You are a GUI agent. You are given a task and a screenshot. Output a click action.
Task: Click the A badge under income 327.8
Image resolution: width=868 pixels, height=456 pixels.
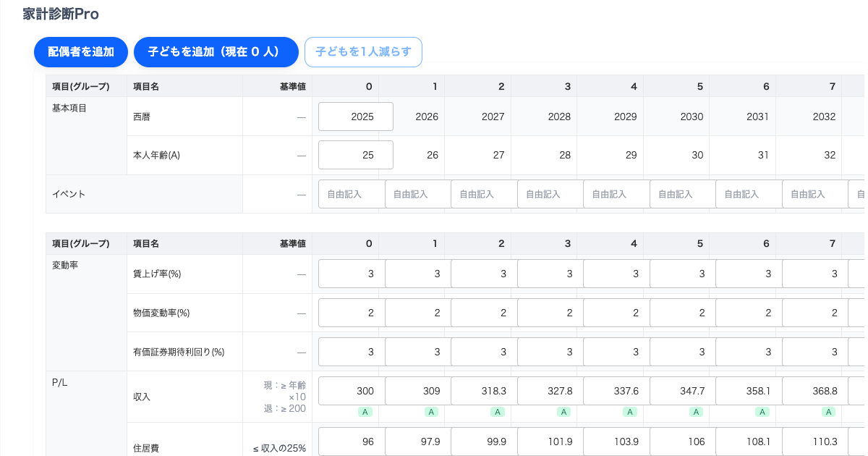click(x=563, y=412)
